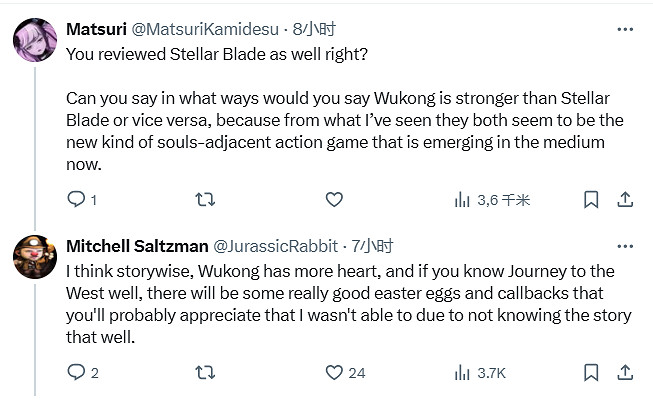Open Mitchell Saltzman's profile avatar
The image size is (653, 405).
[x=33, y=256]
